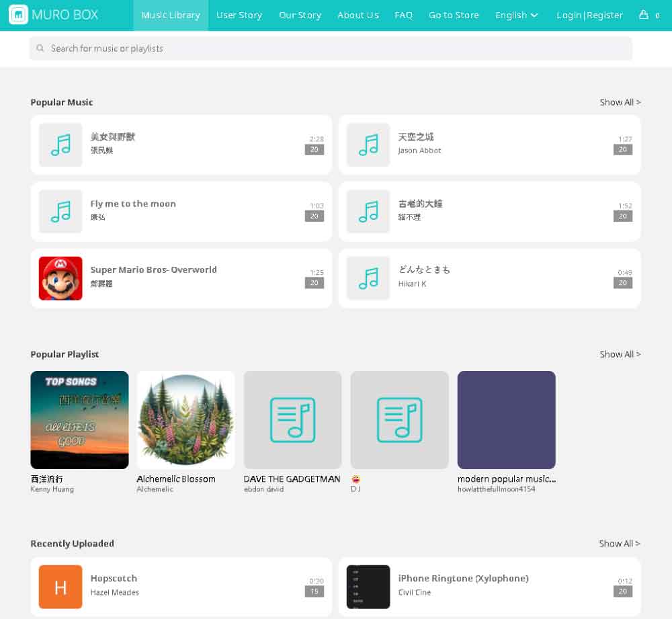Viewport: 672px width, 619px height.
Task: Click the Login|Register link
Action: (589, 15)
